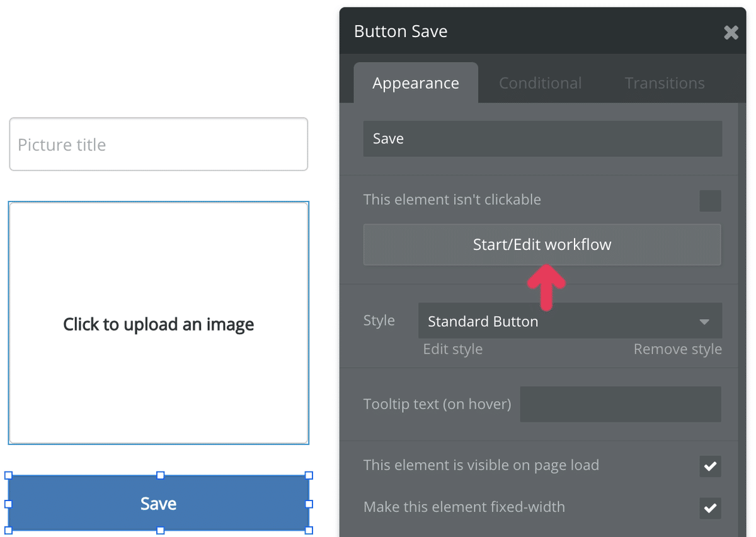Click left-middle resize handle of Save button
This screenshot has height=537, width=756.
(x=9, y=504)
